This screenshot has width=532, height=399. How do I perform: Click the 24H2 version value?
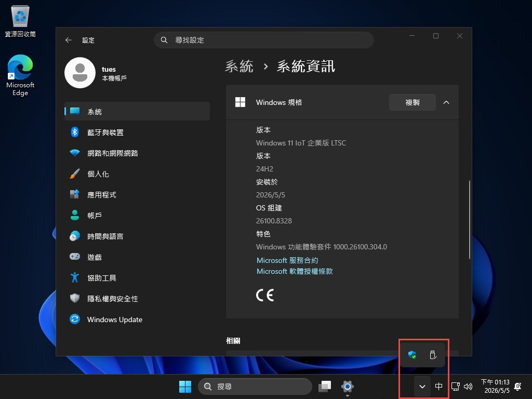[x=264, y=169]
